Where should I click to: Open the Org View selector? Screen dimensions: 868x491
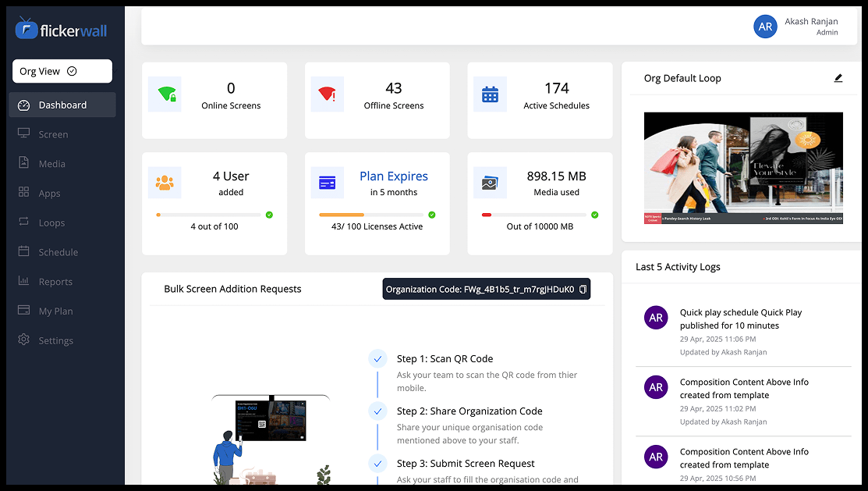tap(62, 71)
